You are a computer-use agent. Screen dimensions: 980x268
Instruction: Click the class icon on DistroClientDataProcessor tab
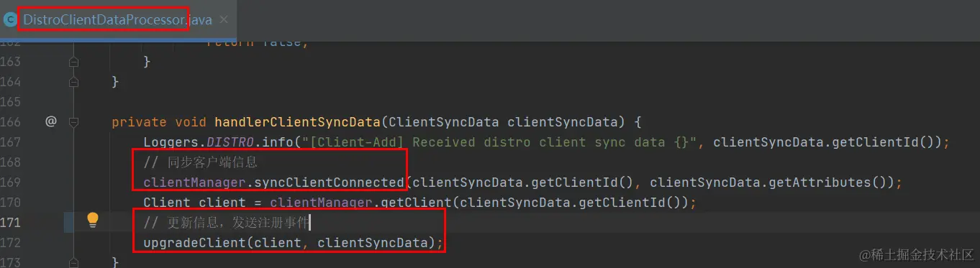[10, 19]
